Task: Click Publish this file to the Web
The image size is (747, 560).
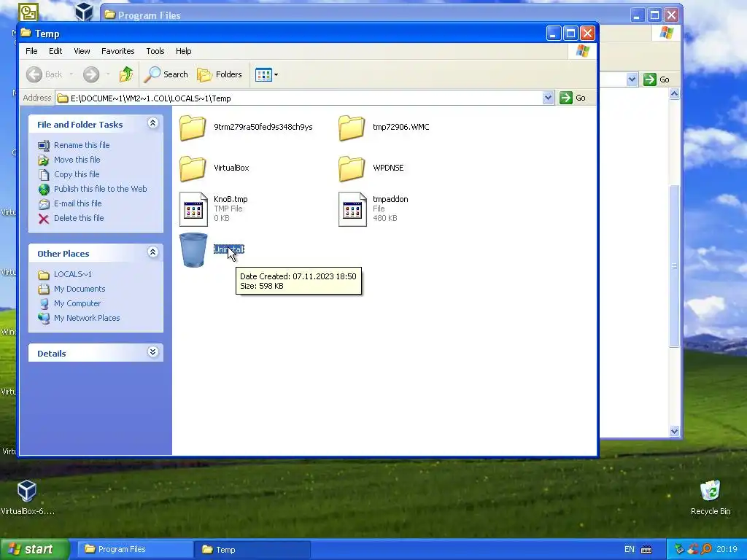Action: (x=100, y=189)
